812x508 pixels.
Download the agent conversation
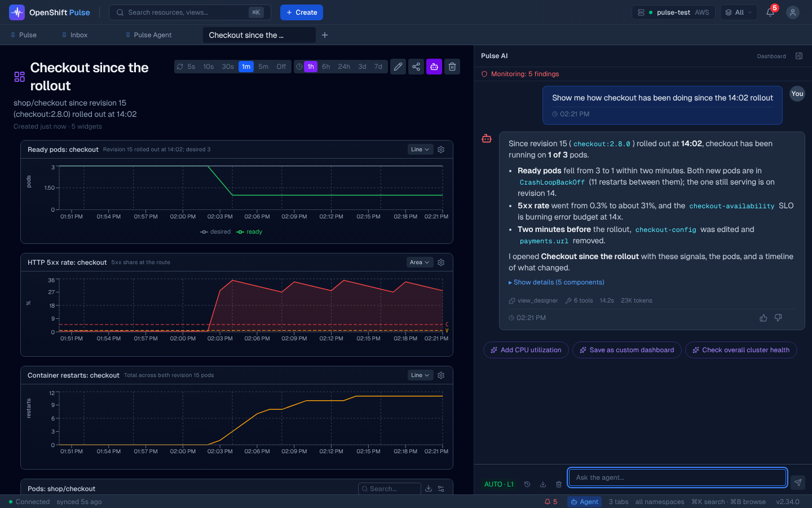coord(543,484)
